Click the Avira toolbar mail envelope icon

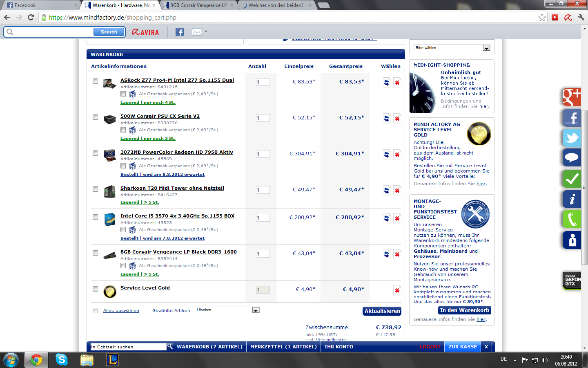click(x=197, y=32)
